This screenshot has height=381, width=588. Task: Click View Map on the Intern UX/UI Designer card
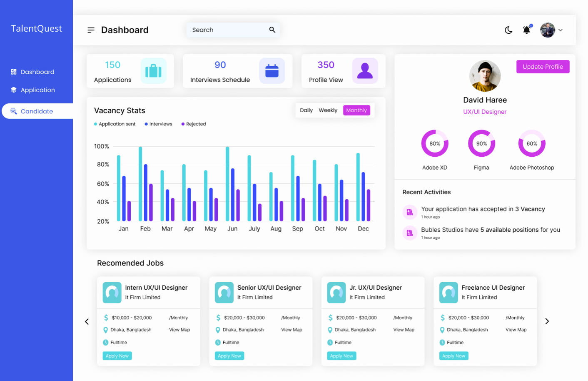pos(179,330)
